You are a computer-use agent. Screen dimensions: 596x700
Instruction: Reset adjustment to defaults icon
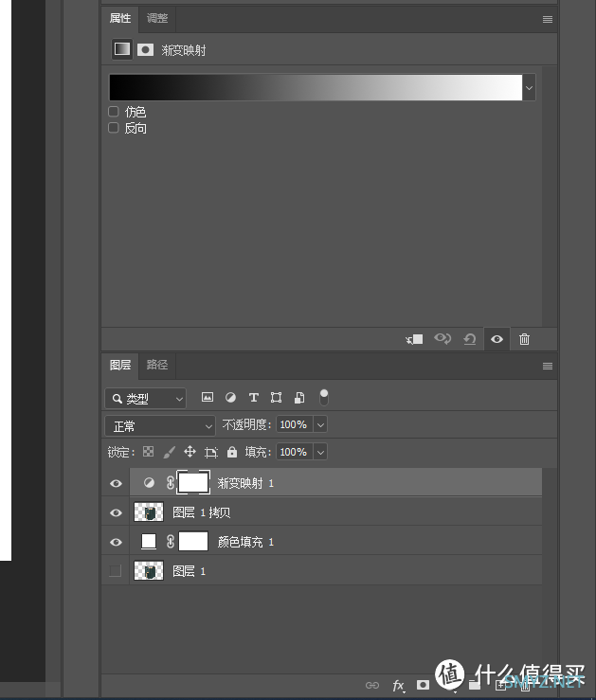(x=470, y=339)
